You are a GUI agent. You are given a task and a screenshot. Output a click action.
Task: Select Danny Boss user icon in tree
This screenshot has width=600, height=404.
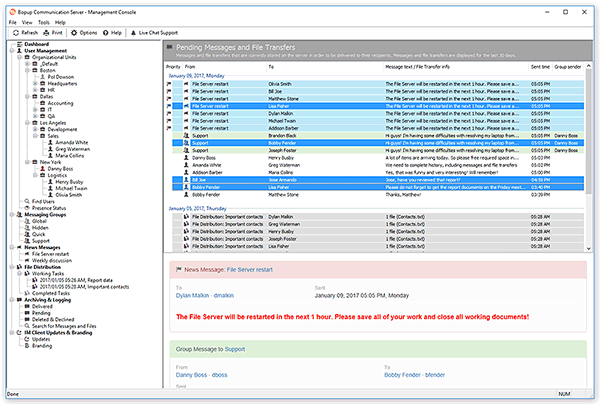42,169
